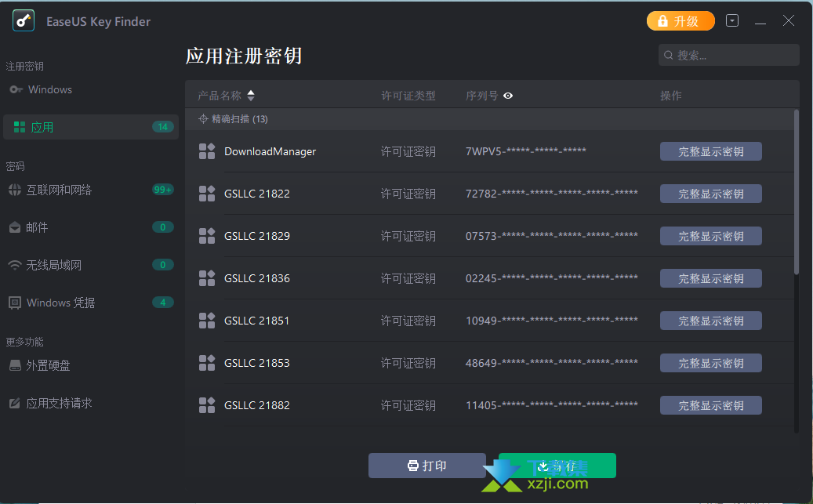Click serial starting with 72782

[552, 194]
